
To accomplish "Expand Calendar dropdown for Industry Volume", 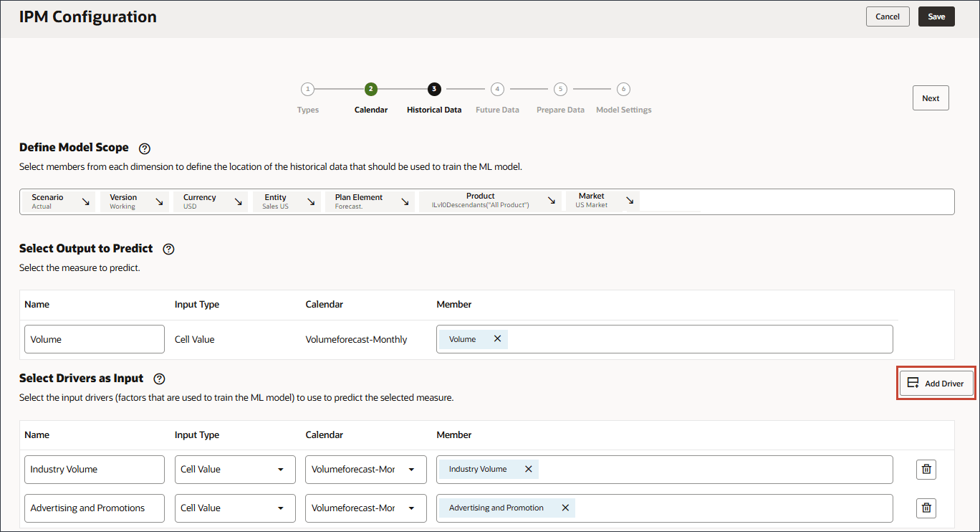I will pyautogui.click(x=411, y=470).
